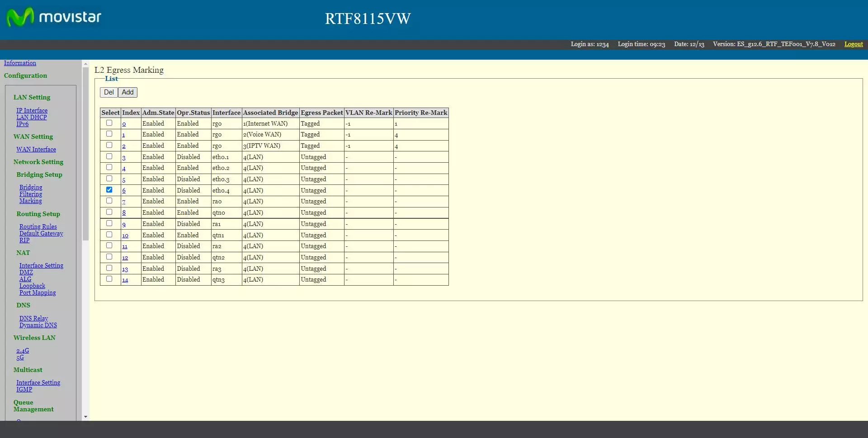
Task: Open the 2.4G wireless LAN page
Action: (23, 351)
